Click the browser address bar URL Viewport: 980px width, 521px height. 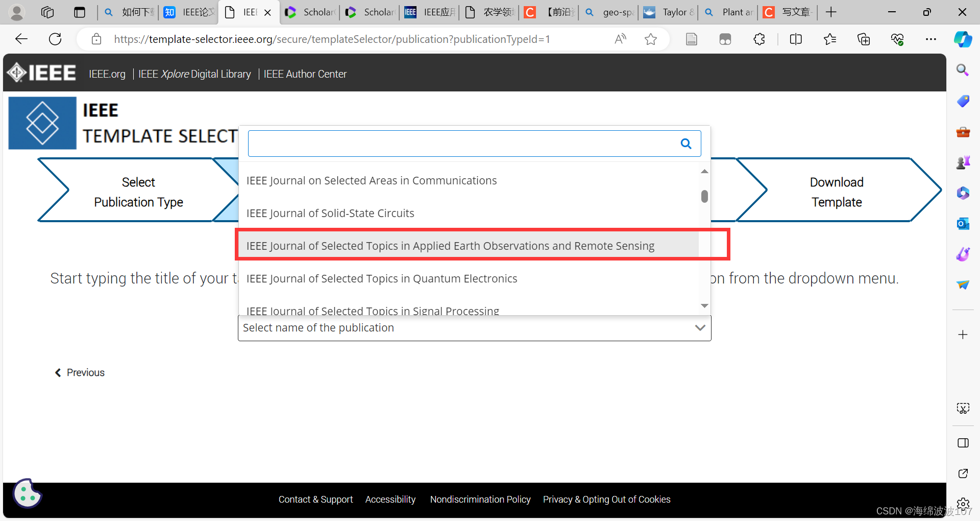332,39
